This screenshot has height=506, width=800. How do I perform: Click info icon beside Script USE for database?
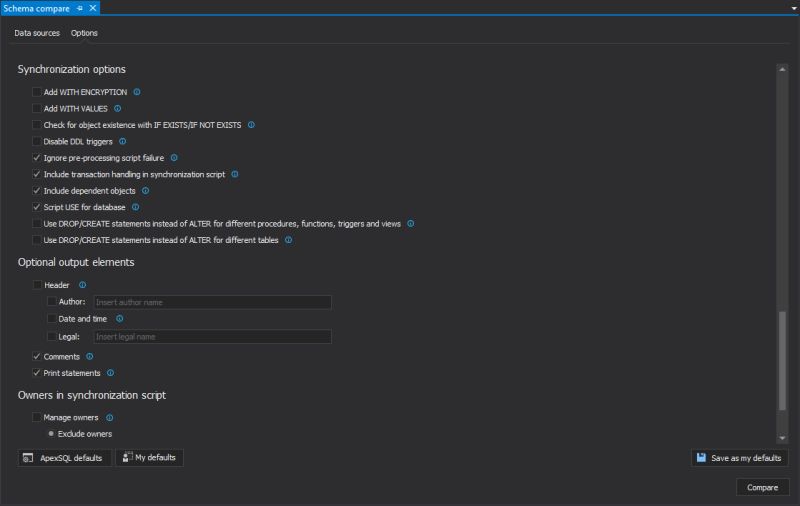pyautogui.click(x=135, y=207)
